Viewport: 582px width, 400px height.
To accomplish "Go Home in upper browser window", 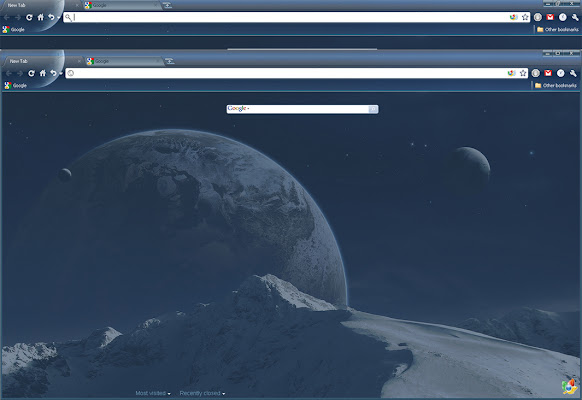I will [x=40, y=17].
